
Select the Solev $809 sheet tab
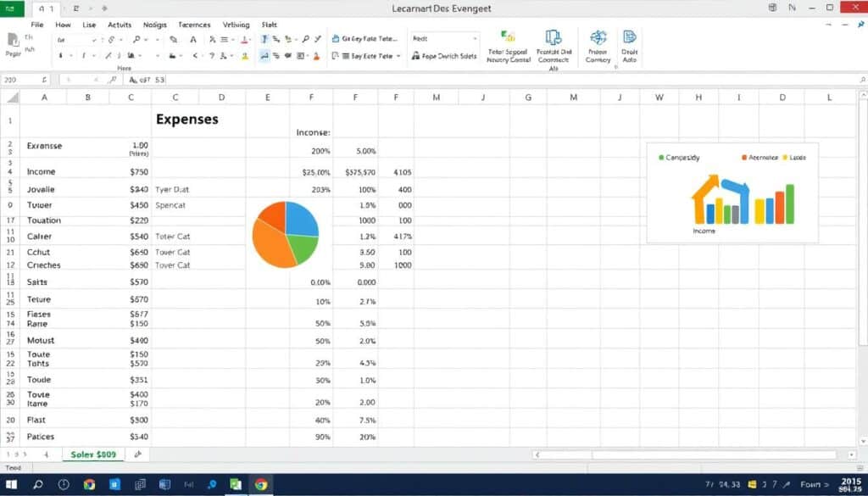point(93,454)
